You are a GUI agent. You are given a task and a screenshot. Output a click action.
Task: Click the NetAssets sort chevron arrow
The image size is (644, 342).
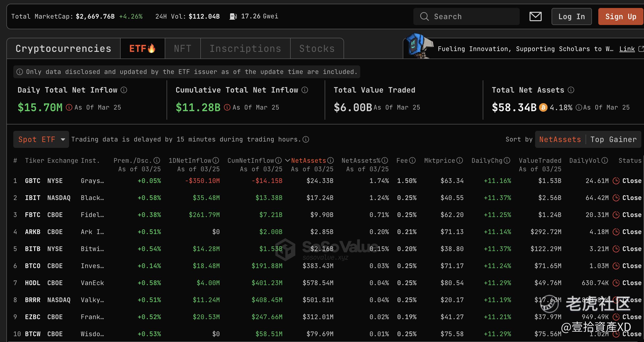click(287, 160)
